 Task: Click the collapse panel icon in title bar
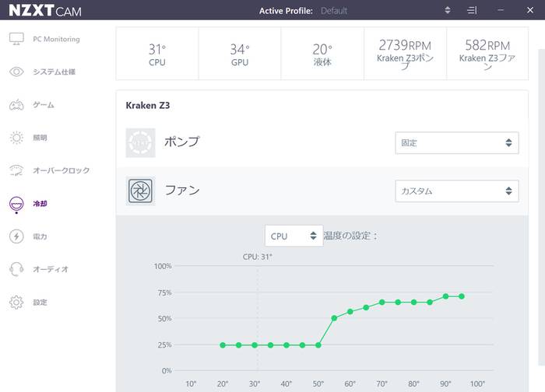coord(472,10)
